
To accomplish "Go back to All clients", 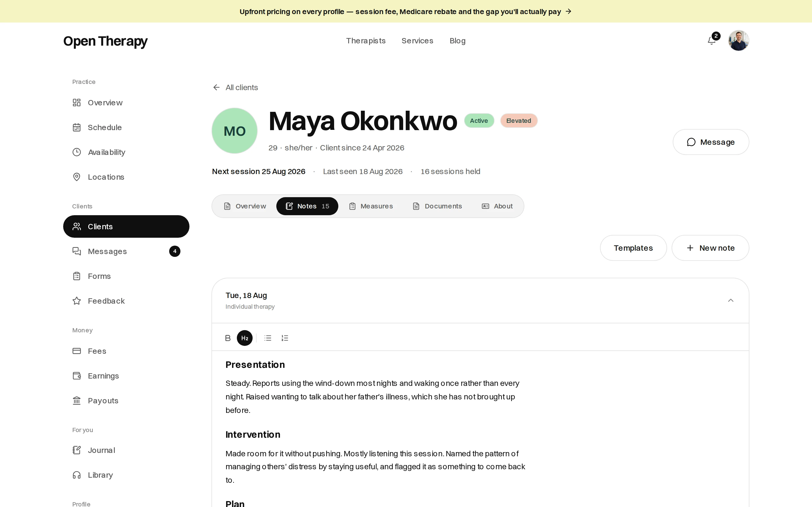I will click(x=235, y=88).
